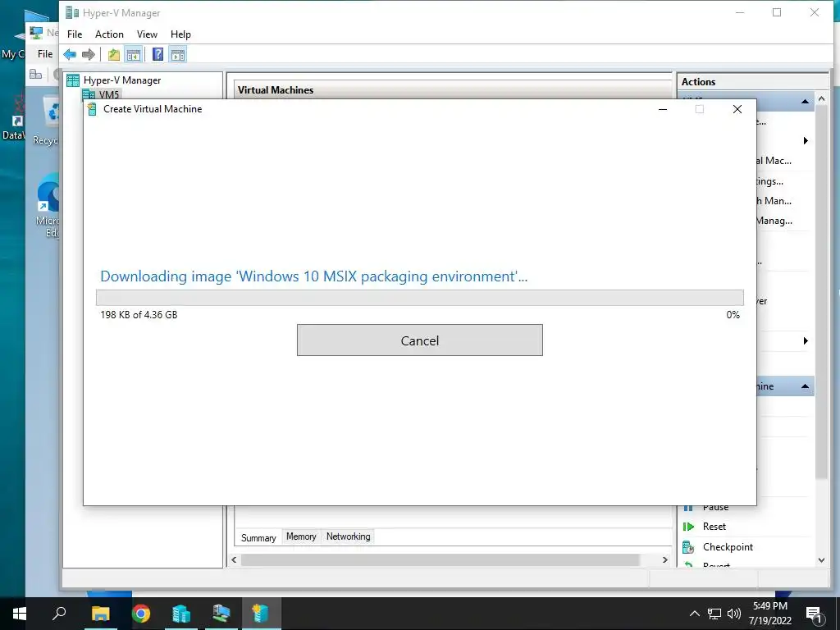Open the Help menu

[x=180, y=34]
